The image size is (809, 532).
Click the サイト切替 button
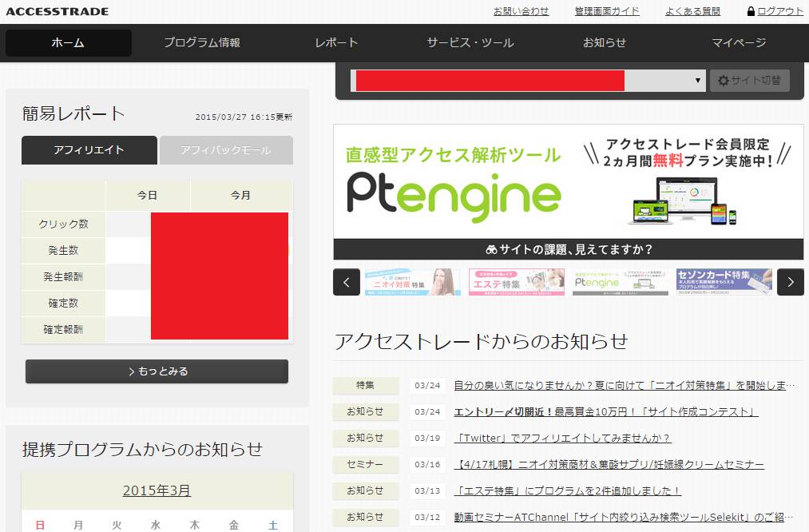tap(750, 81)
